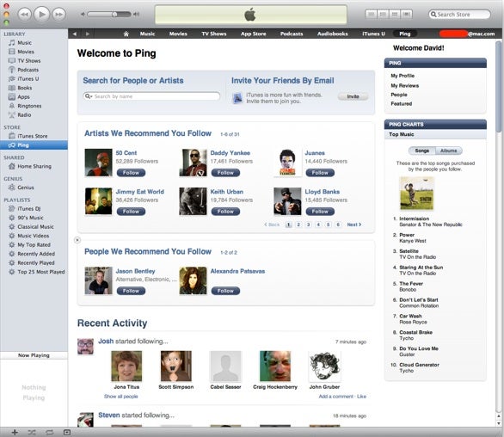Toggle artwork viewer icon in bottom bar
504x437 pixels.
(x=67, y=432)
